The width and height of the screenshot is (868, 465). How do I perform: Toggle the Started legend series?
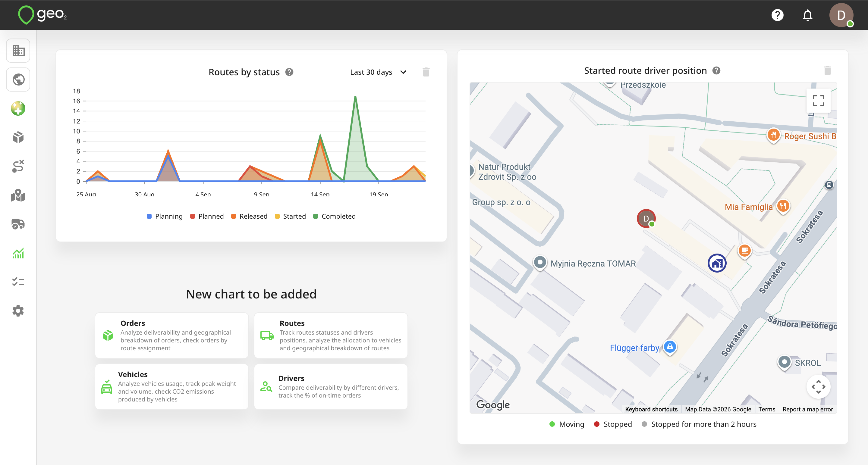(x=290, y=216)
